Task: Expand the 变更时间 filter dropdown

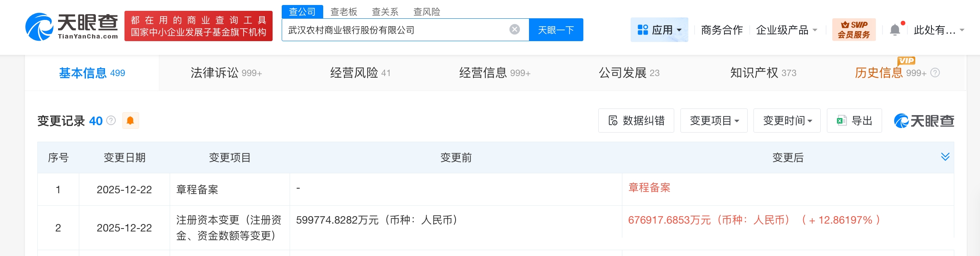Action: point(787,121)
